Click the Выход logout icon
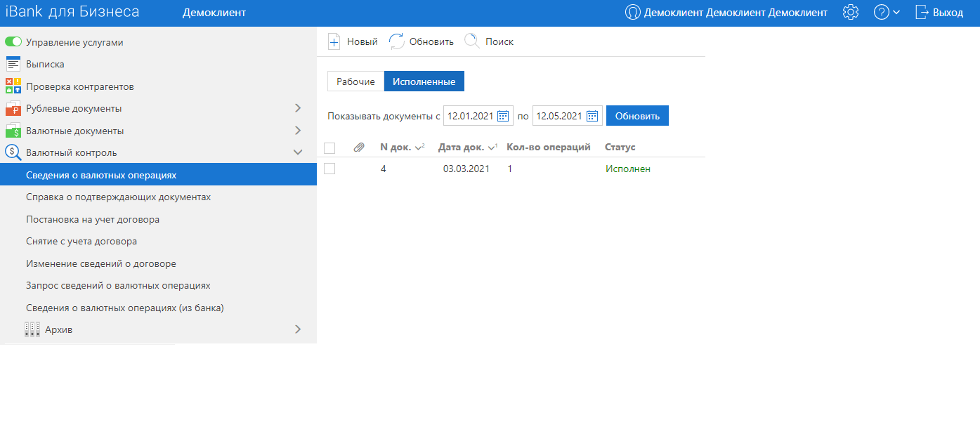 click(922, 13)
